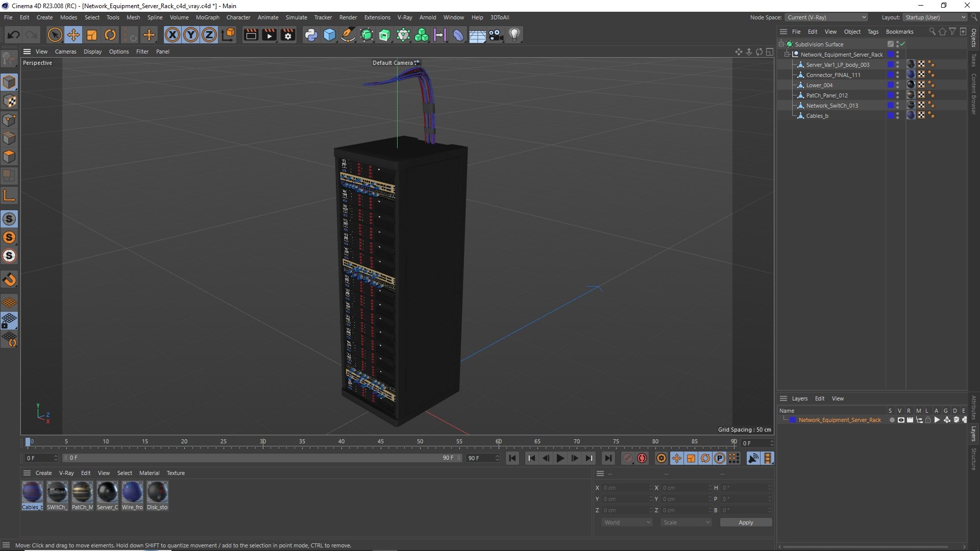This screenshot has height=551, width=980.
Task: Select the Move tool
Action: pyautogui.click(x=73, y=35)
